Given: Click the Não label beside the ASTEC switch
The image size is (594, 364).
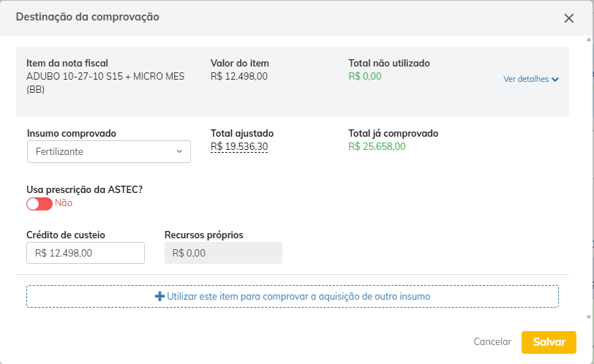Looking at the screenshot, I should [x=64, y=203].
